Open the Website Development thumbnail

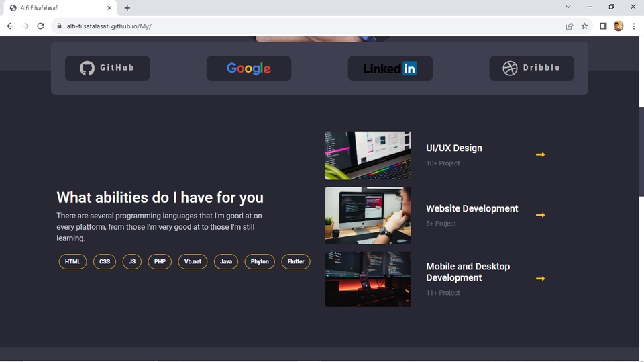[x=368, y=216]
